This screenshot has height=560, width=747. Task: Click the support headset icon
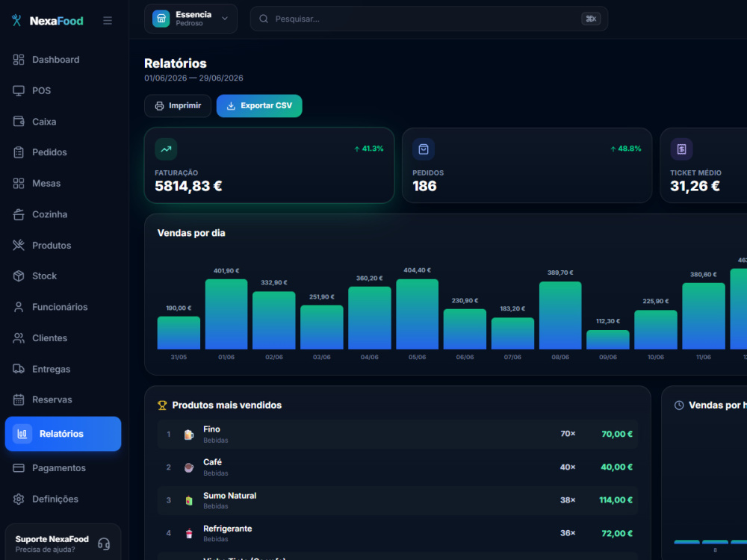(x=104, y=544)
